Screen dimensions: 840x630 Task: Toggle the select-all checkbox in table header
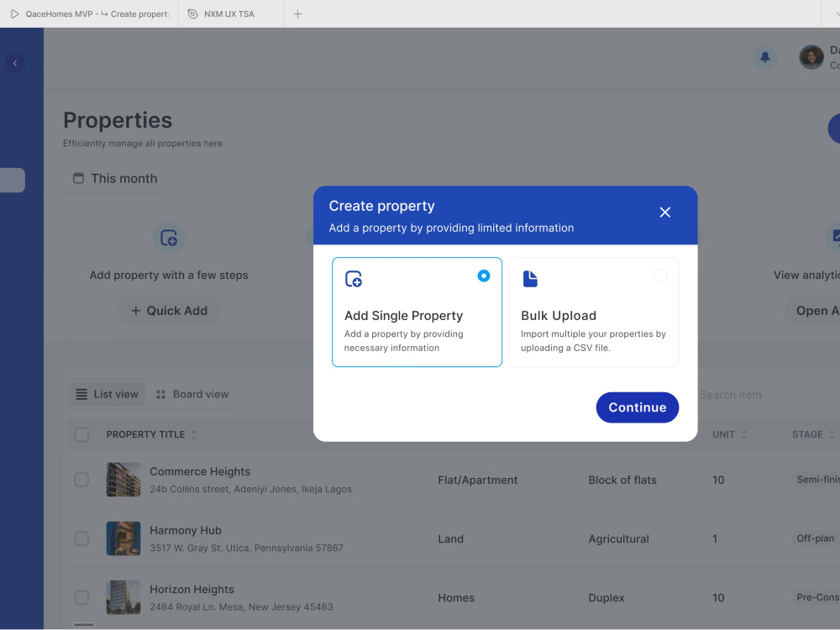[81, 434]
